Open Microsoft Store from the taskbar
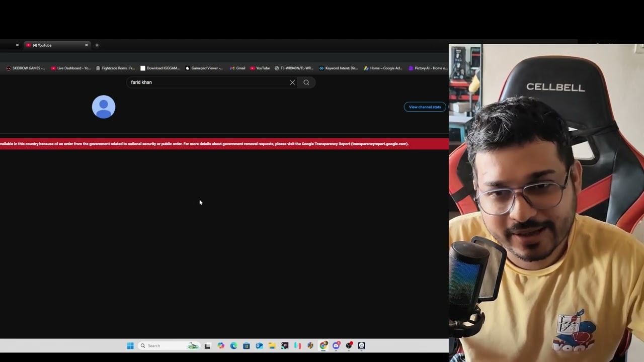 point(246,345)
